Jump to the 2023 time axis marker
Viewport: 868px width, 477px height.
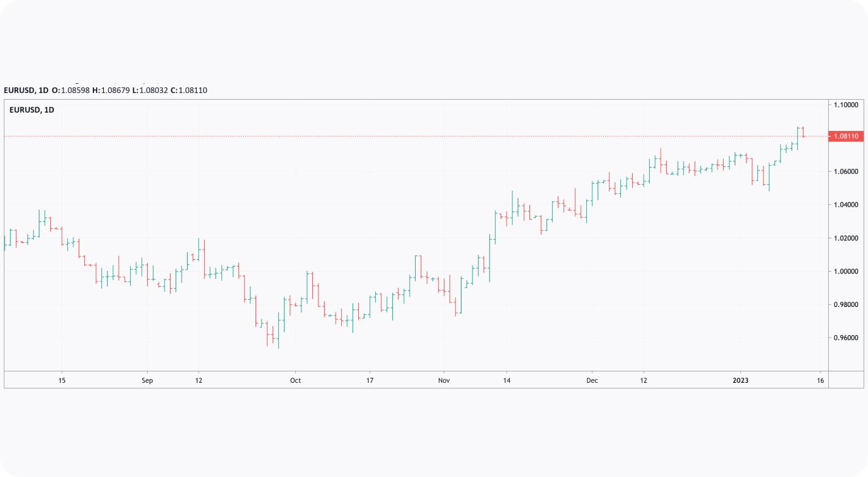coord(740,380)
